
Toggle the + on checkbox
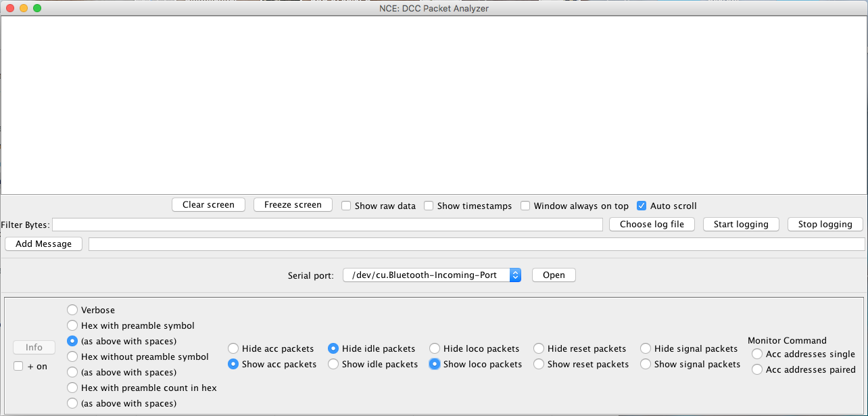click(x=18, y=366)
